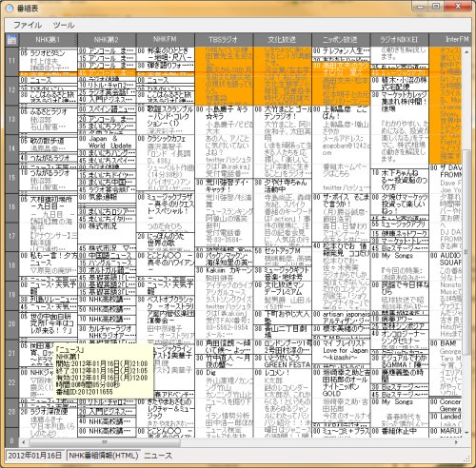Select the 歌の散歩道 program cell
Screen dimensions: 476x468
[x=49, y=145]
